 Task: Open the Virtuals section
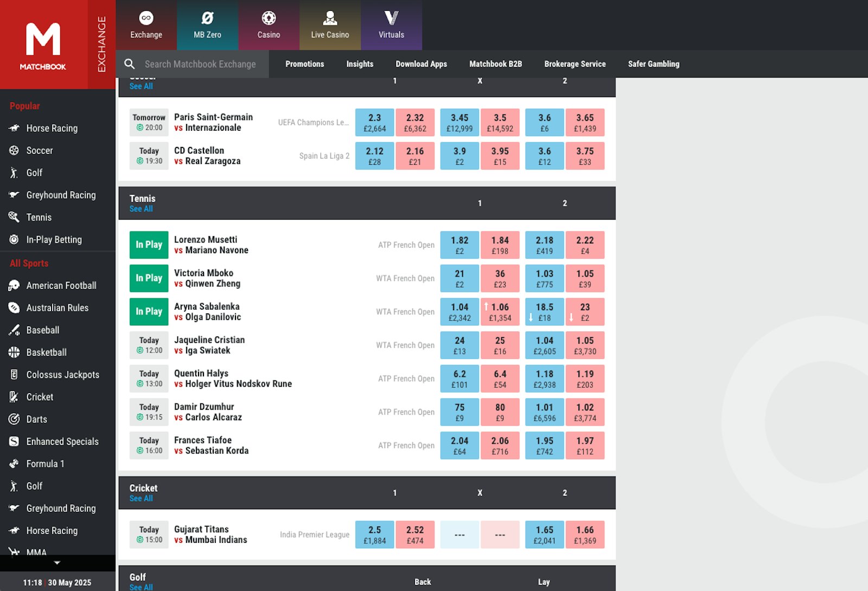391,25
